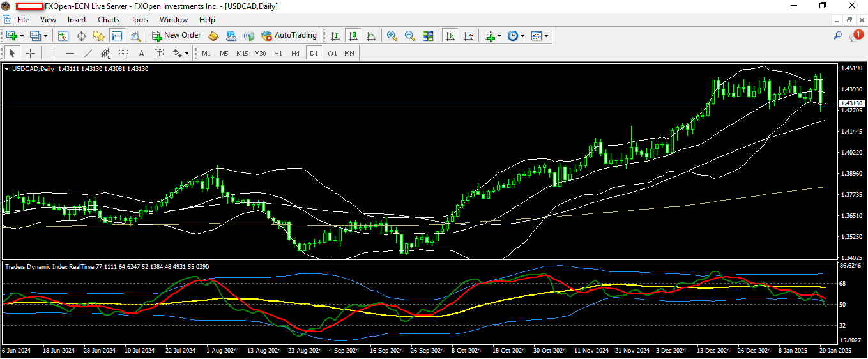The width and height of the screenshot is (868, 359).
Task: Expand the Templates dropdown arrow
Action: click(546, 36)
